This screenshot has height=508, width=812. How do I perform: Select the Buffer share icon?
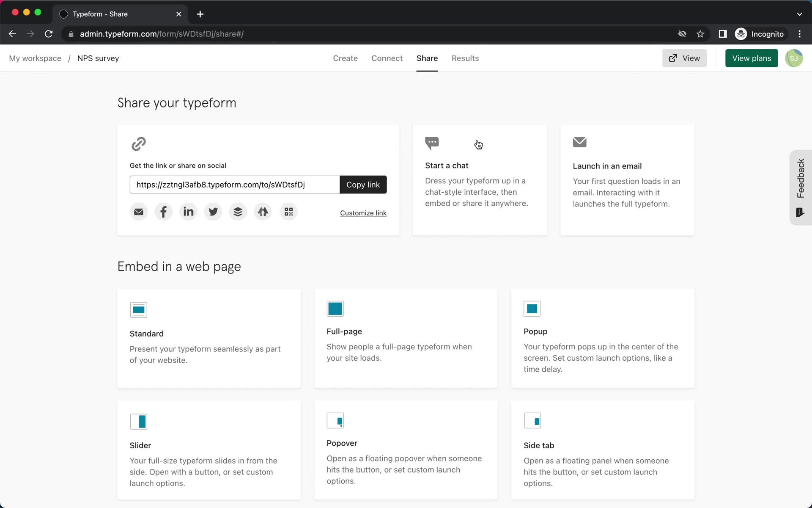tap(238, 212)
